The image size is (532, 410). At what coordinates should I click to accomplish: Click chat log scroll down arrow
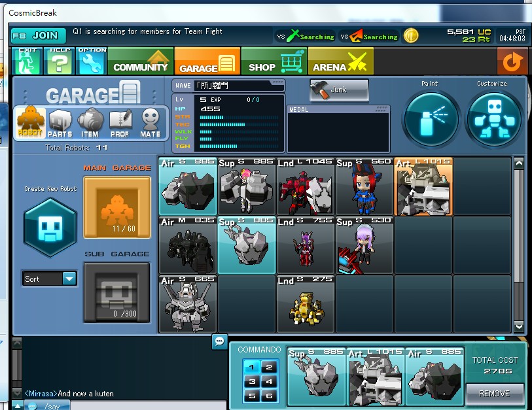[x=16, y=393]
